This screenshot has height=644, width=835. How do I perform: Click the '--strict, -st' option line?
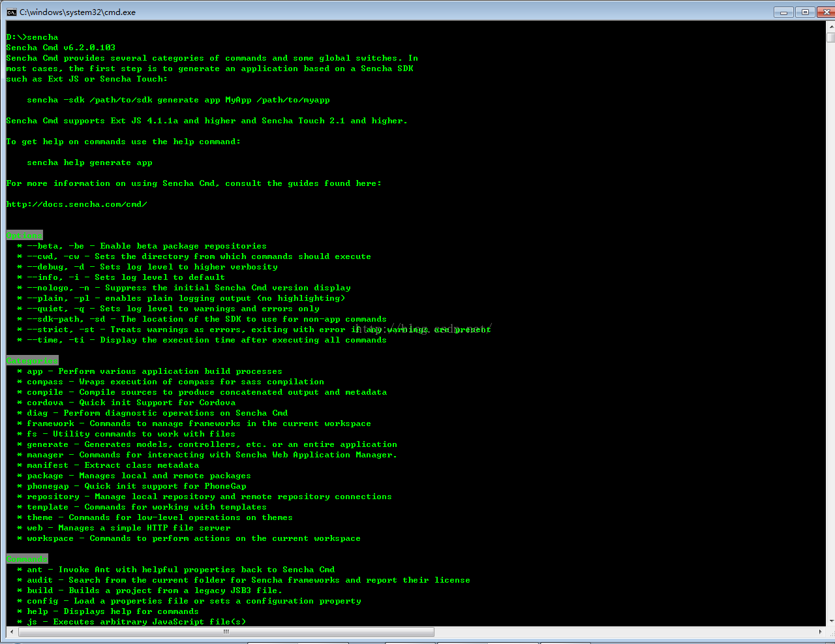254,330
